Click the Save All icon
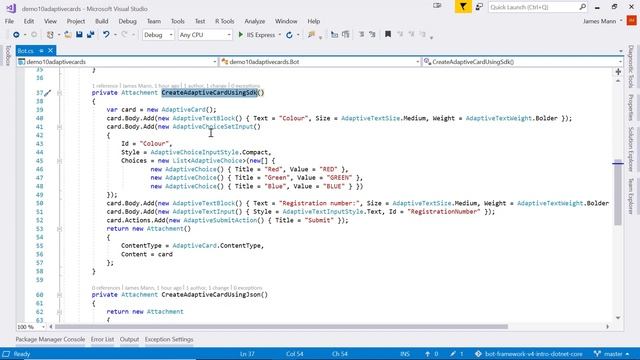Image resolution: width=640 pixels, height=360 pixels. point(91,35)
